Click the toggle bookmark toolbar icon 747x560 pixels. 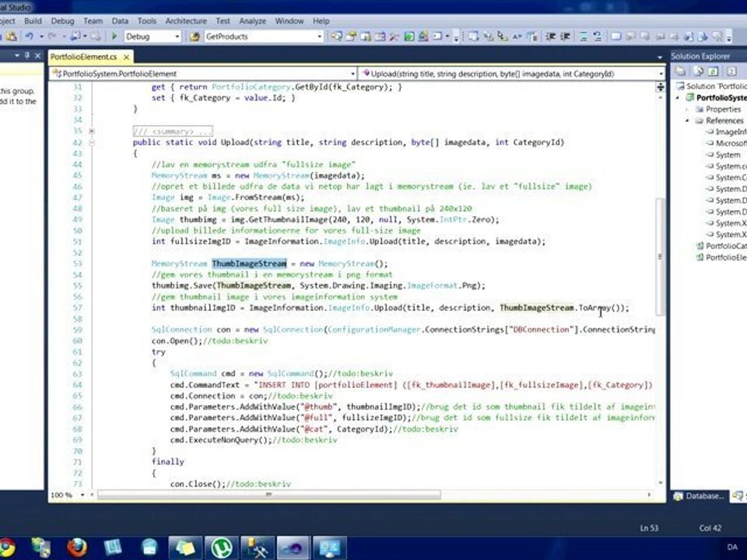click(x=615, y=37)
